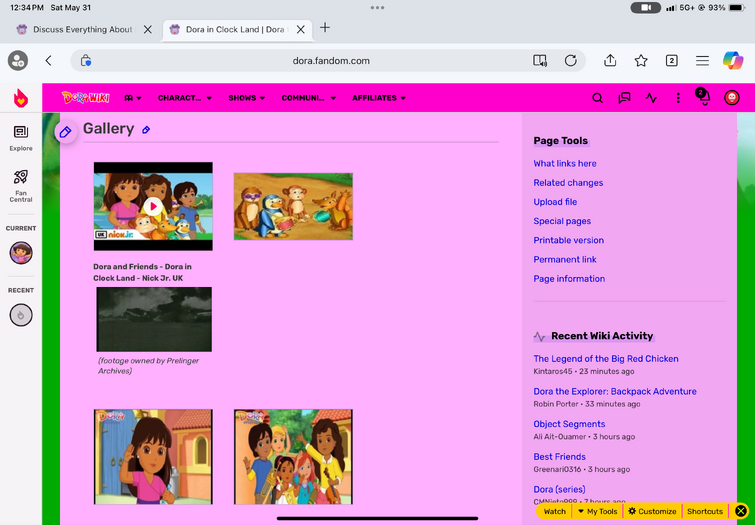Open the user avatar menu
This screenshot has height=525, width=755.
click(x=732, y=98)
